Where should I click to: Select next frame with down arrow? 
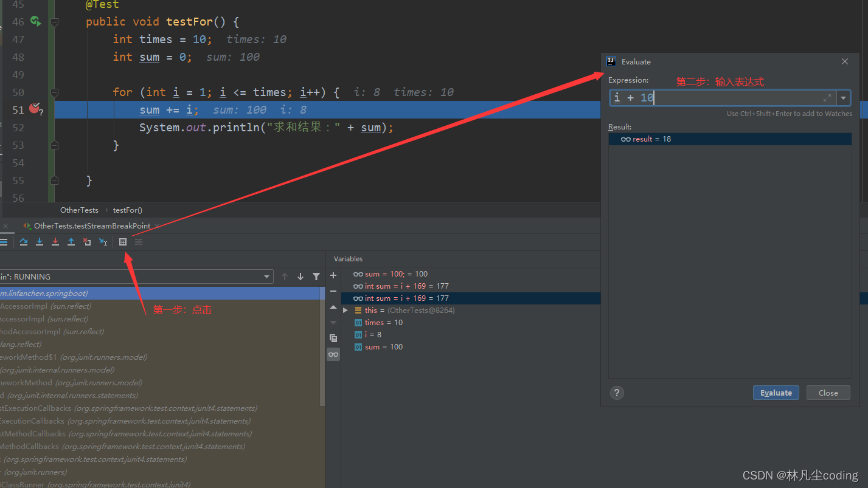pos(300,277)
